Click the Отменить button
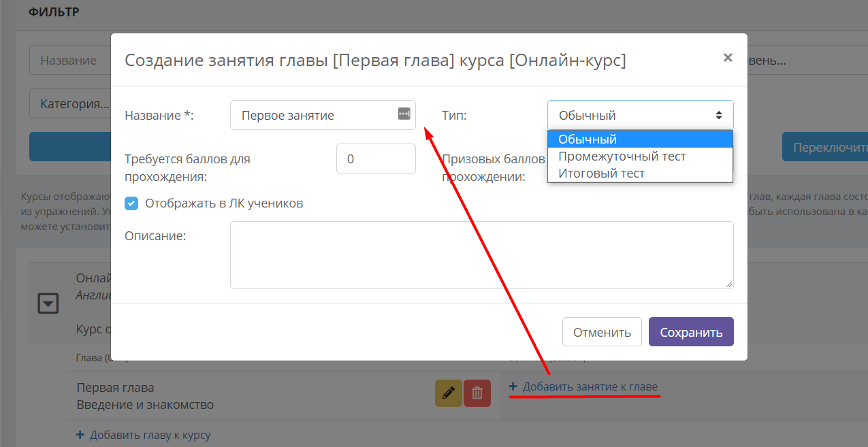This screenshot has width=868, height=447. 602,332
